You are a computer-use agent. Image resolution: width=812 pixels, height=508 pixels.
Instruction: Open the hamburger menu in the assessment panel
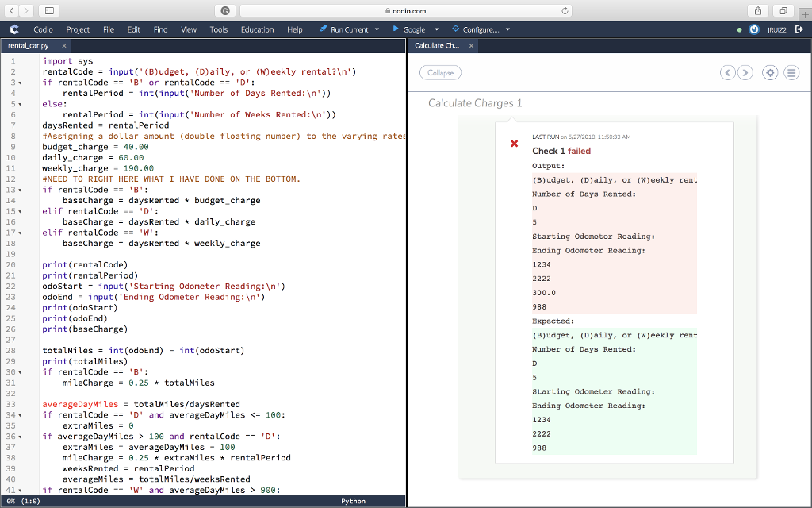point(791,72)
